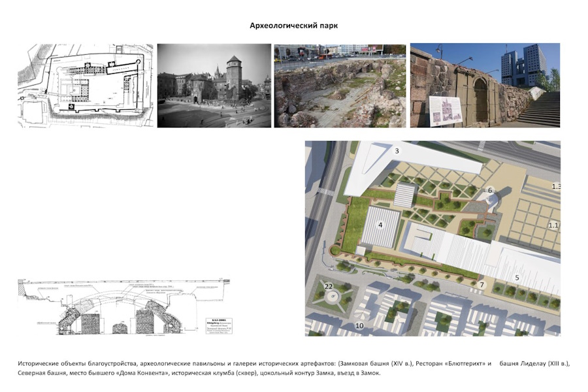The width and height of the screenshot is (588, 392).
Task: Open the black-and-white castle tower photo
Action: [214, 86]
